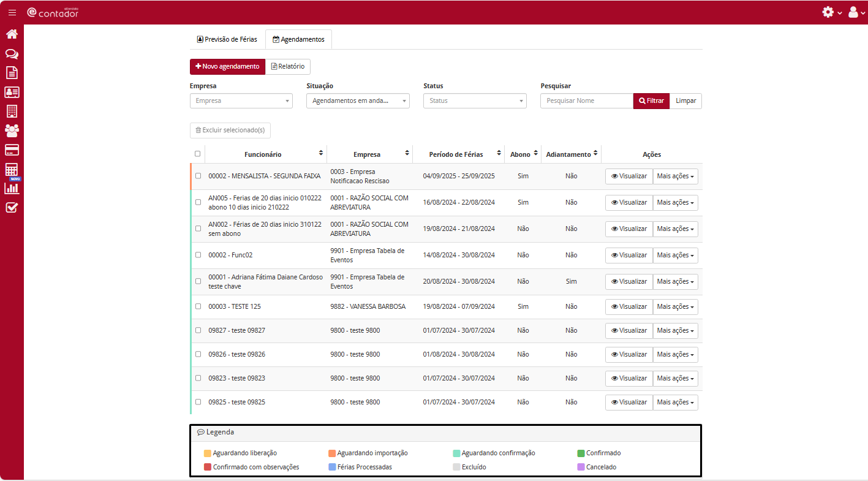Open the building companies sidebar icon
The height and width of the screenshot is (481, 868).
pos(12,112)
